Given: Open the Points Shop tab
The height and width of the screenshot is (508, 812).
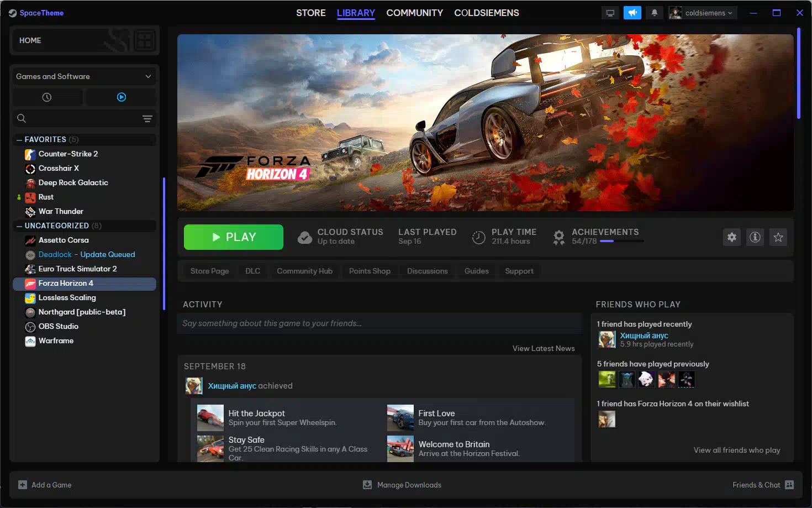Looking at the screenshot, I should (370, 271).
